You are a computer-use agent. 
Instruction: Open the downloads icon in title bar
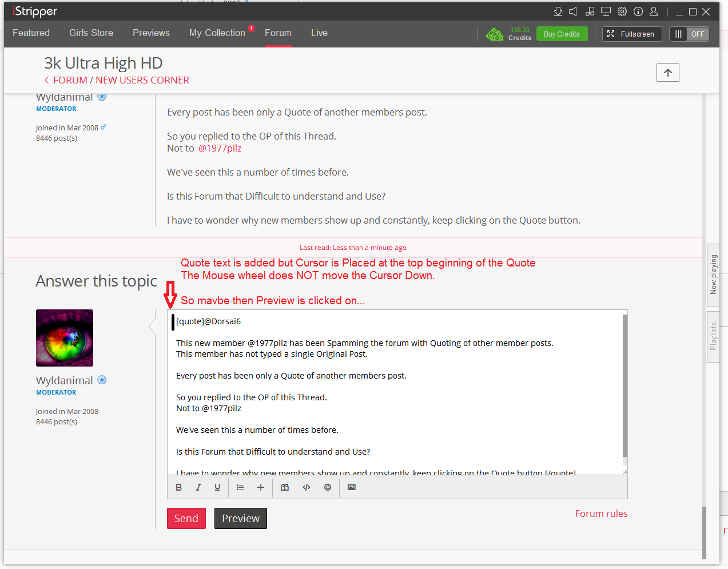[558, 11]
